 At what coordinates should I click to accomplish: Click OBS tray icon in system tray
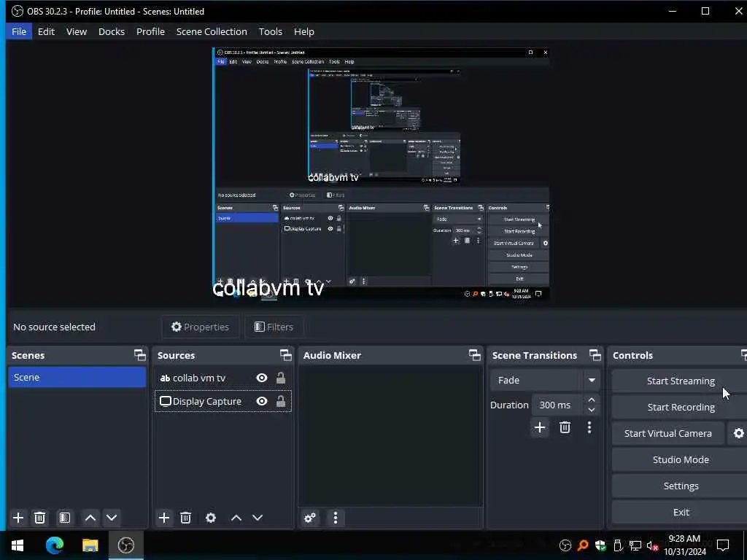[565, 545]
